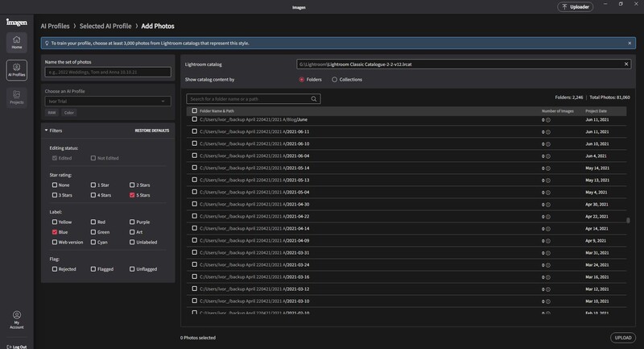Click the Upload button
644x349 pixels.
623,338
